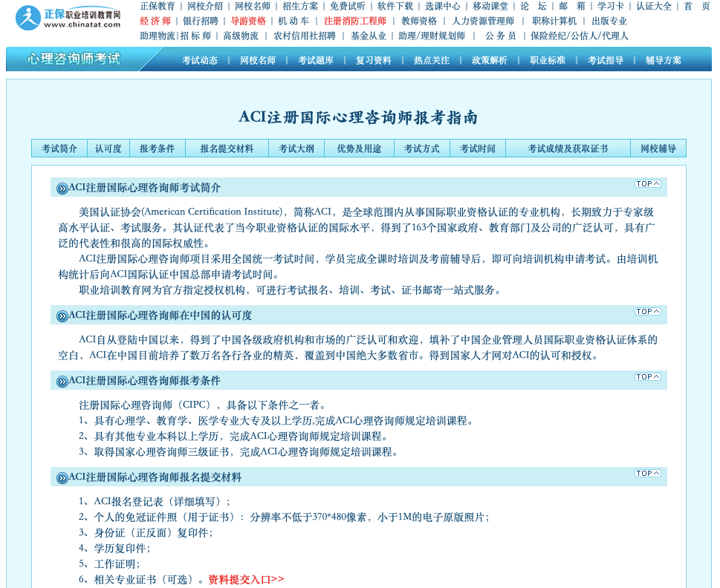Screen dimensions: 720x588
Task: Open 机动车 link
Action: [293, 21]
